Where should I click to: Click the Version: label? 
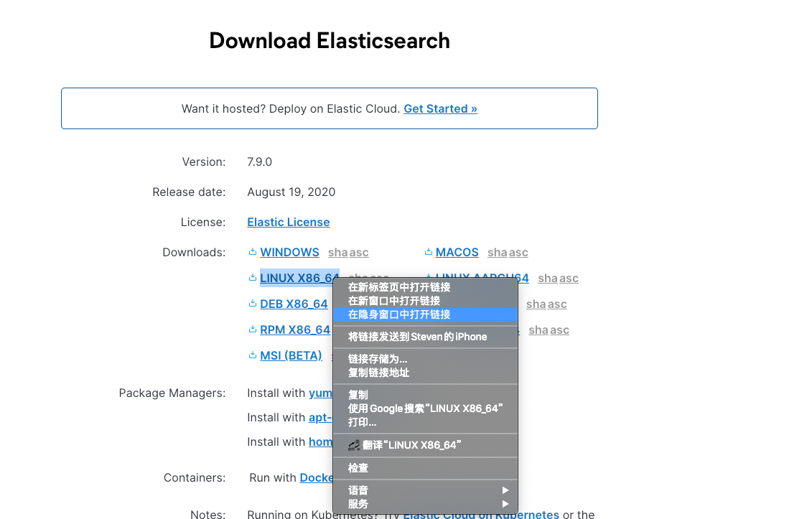click(x=203, y=162)
